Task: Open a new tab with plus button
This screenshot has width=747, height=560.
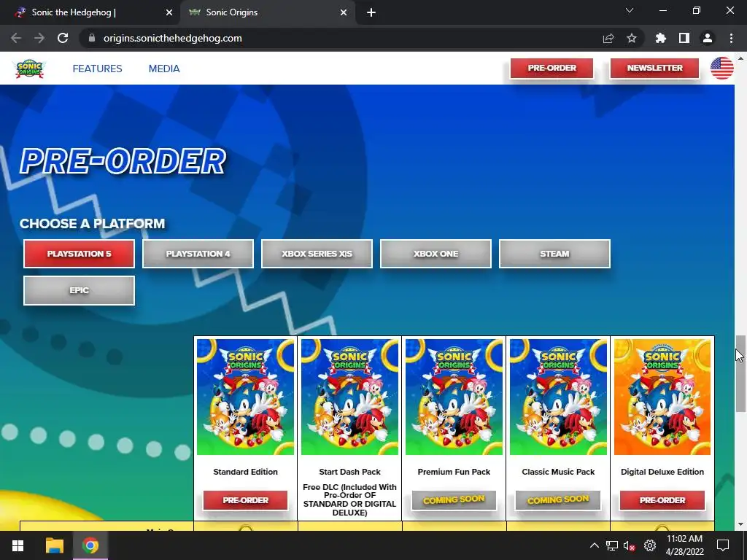Action: [371, 12]
